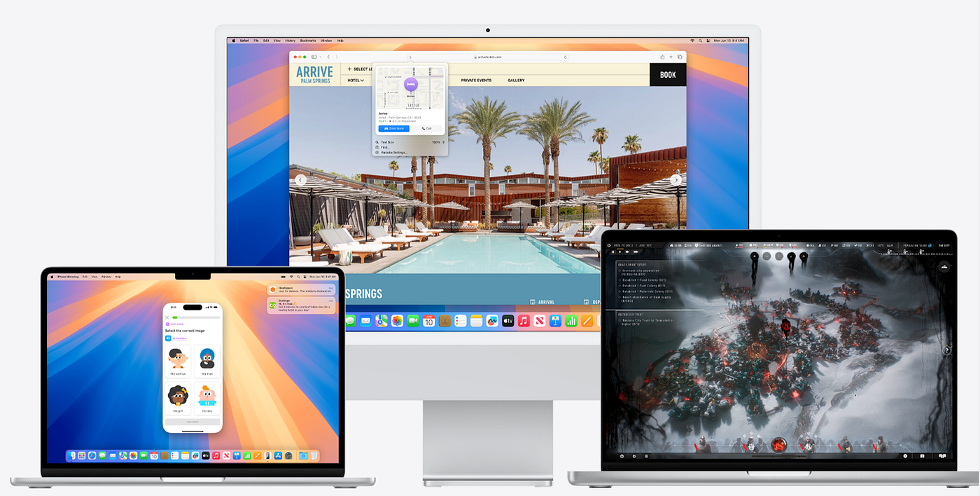Open the Safari menu in the iMac menu bar
This screenshot has width=980, height=496.
pyautogui.click(x=244, y=41)
